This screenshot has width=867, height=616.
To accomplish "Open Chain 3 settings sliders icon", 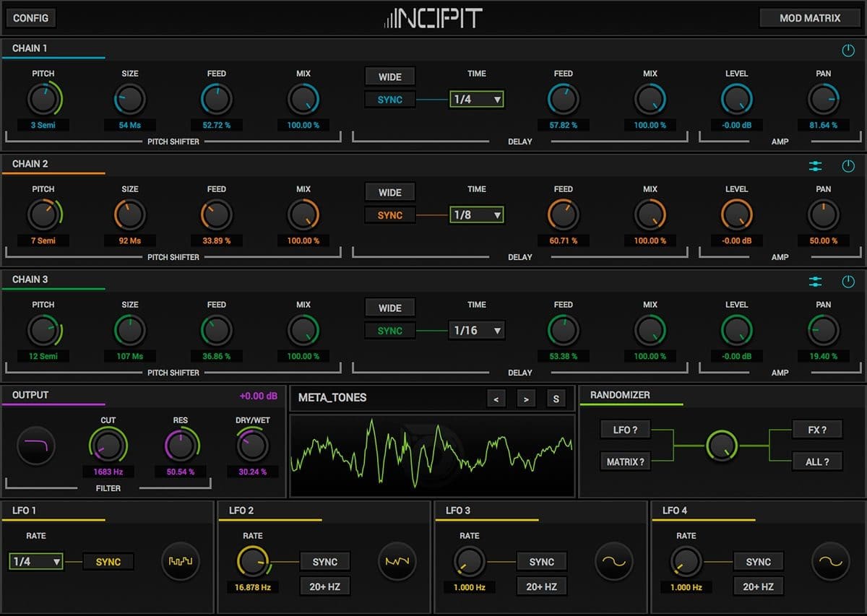I will tap(816, 282).
